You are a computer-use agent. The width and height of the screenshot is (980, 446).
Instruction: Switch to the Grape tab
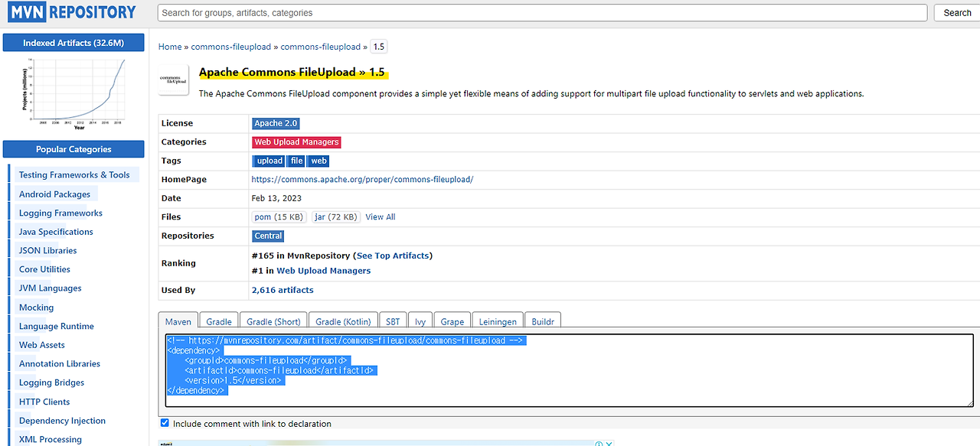click(x=452, y=322)
